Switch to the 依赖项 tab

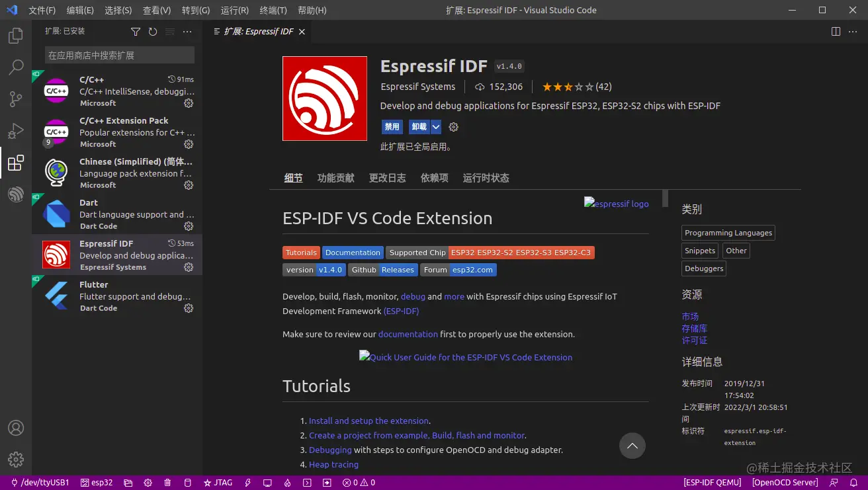click(x=434, y=178)
